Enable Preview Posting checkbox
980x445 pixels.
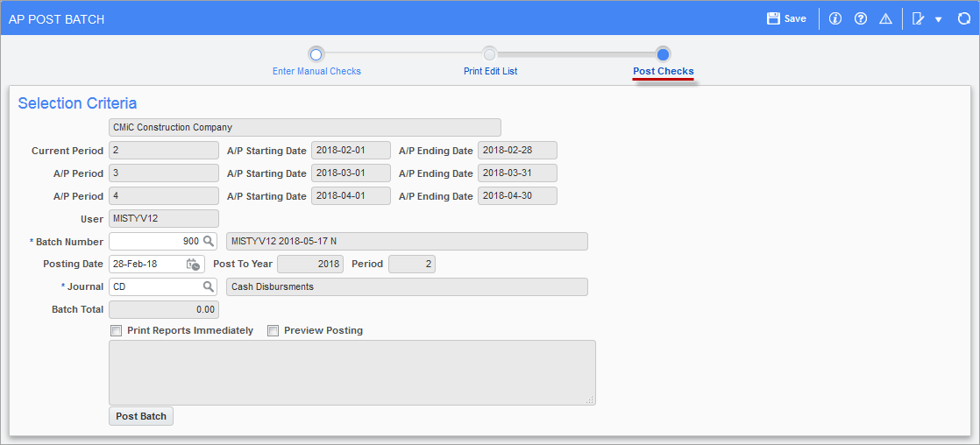point(273,330)
